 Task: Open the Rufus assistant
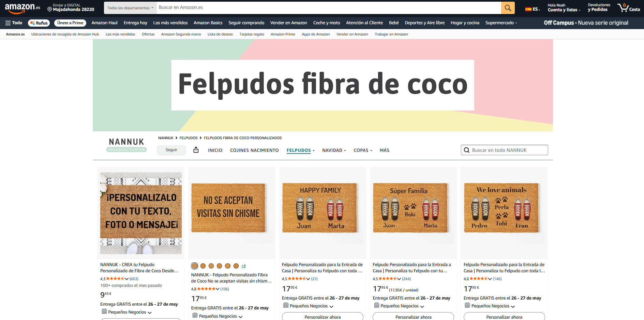coord(39,23)
